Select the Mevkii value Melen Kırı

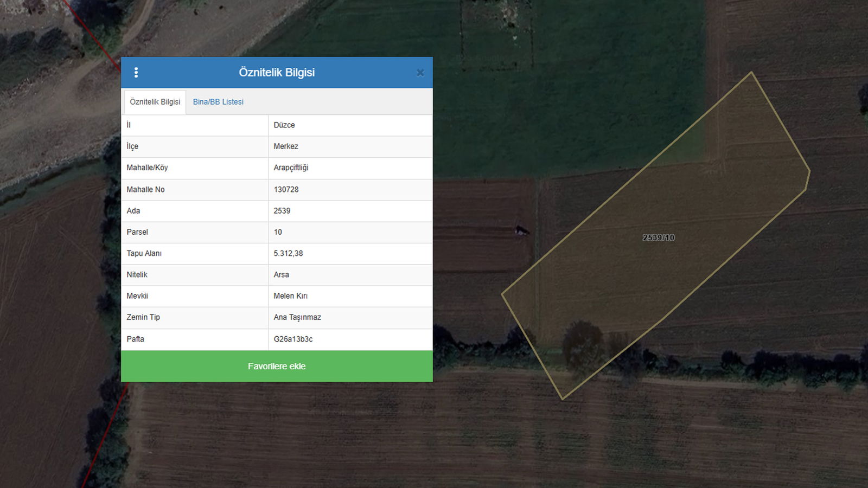(x=290, y=296)
